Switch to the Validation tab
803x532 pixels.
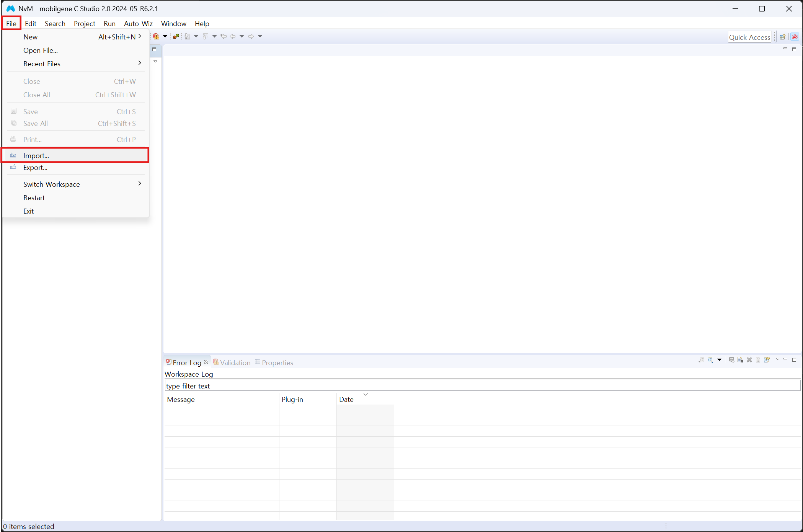click(232, 362)
